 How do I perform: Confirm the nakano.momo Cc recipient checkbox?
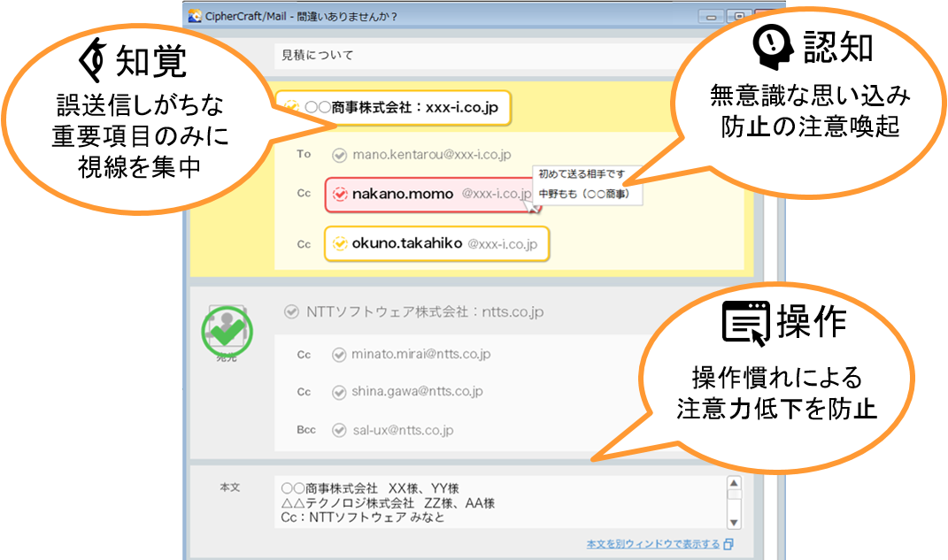338,194
